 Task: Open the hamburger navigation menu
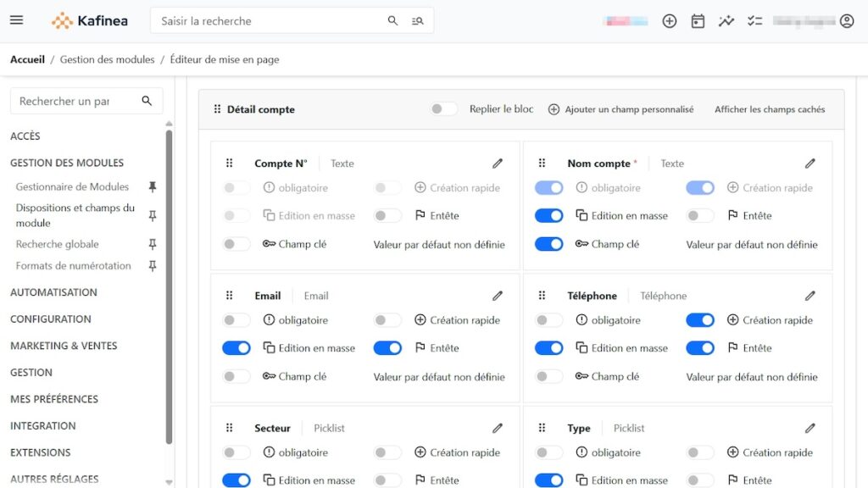tap(17, 20)
